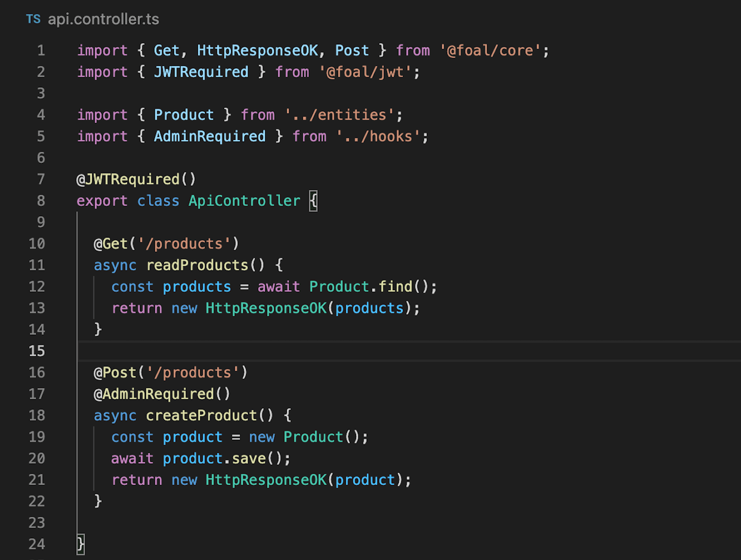The image size is (741, 560).
Task: Click the highlighted closing brace on line 24
Action: [80, 544]
